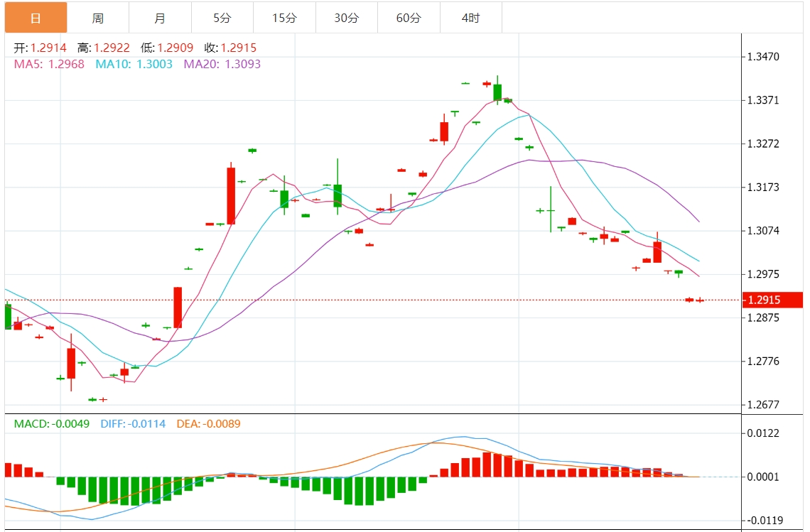Open the 15分 timeframe tab
The image size is (810, 532).
pos(285,18)
